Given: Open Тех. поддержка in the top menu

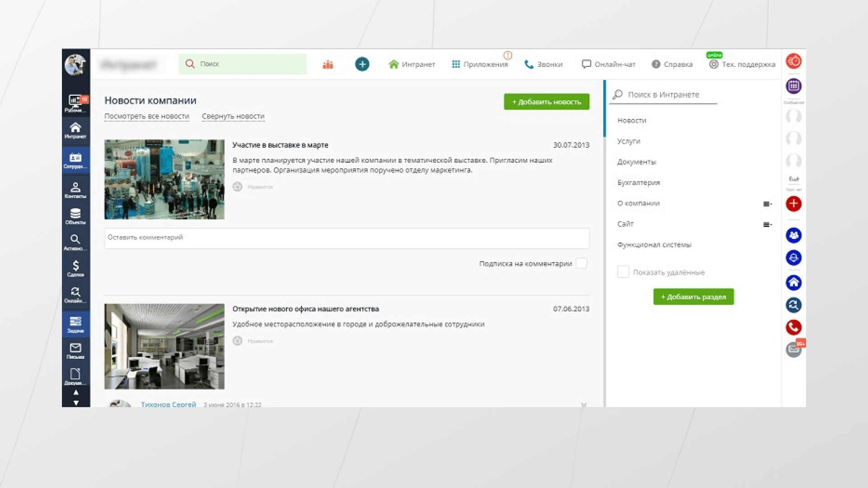Looking at the screenshot, I should point(742,65).
